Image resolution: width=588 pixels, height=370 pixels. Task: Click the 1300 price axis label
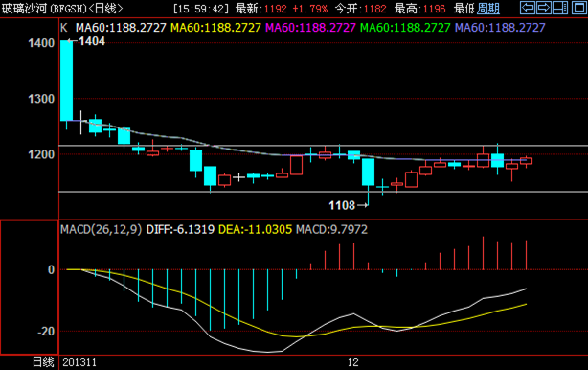tap(41, 99)
